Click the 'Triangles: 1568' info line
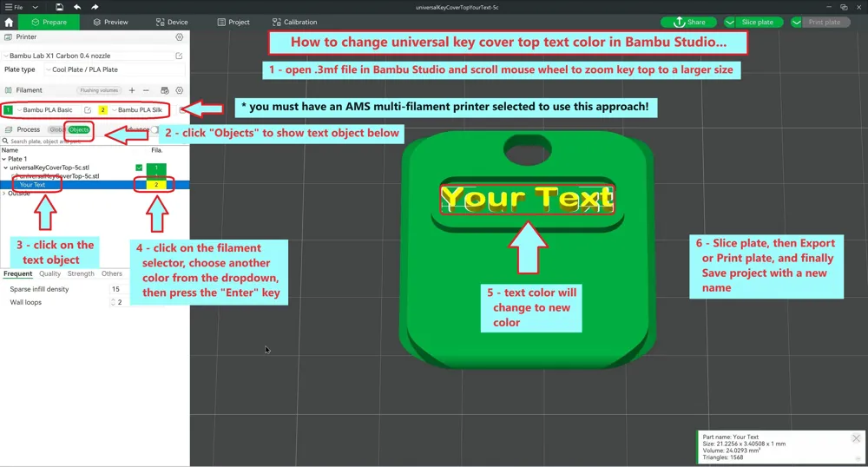The image size is (868, 467). click(723, 457)
